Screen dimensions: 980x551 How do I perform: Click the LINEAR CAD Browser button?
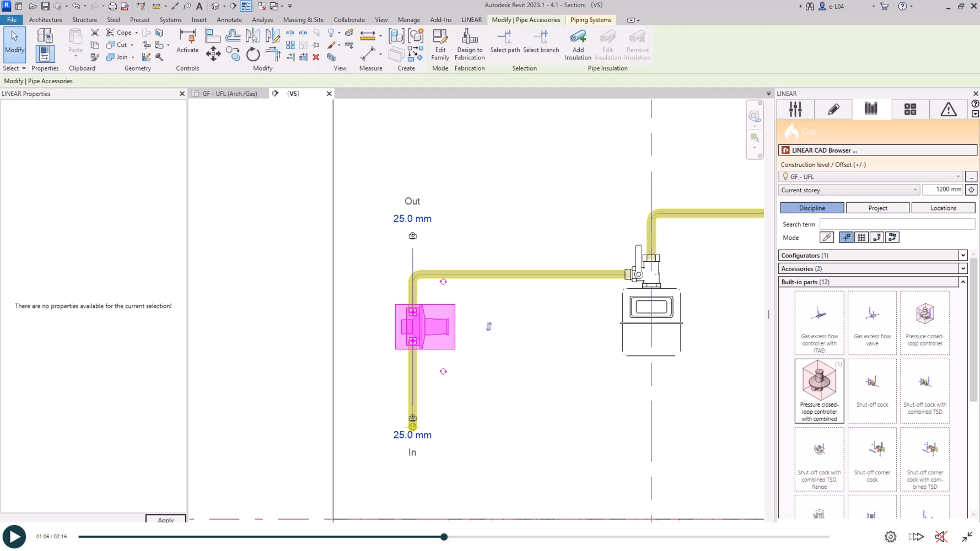(877, 150)
